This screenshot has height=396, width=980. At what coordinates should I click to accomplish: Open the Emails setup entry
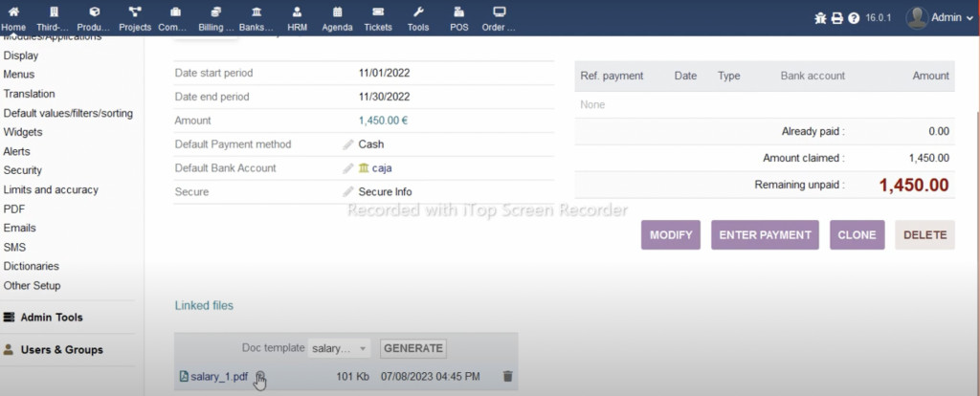coord(19,228)
